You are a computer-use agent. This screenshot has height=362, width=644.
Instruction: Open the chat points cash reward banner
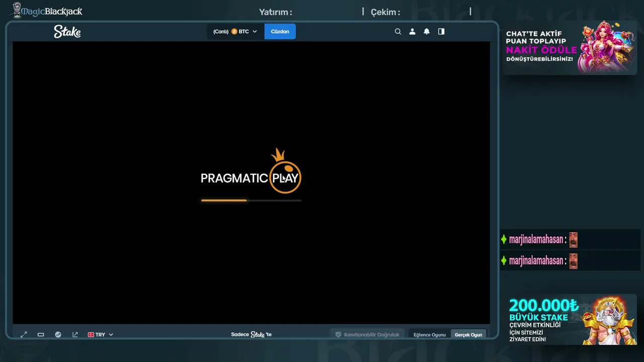[x=570, y=48]
